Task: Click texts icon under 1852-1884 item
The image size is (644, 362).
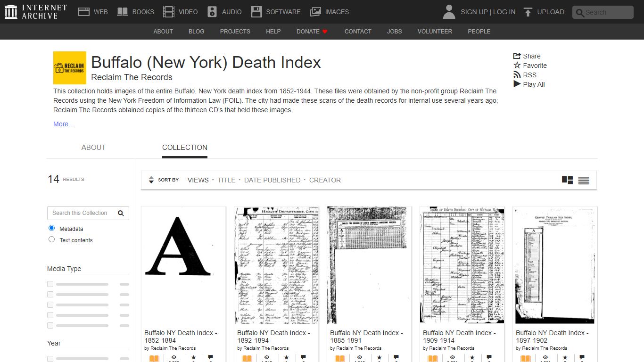Action: coord(154,359)
